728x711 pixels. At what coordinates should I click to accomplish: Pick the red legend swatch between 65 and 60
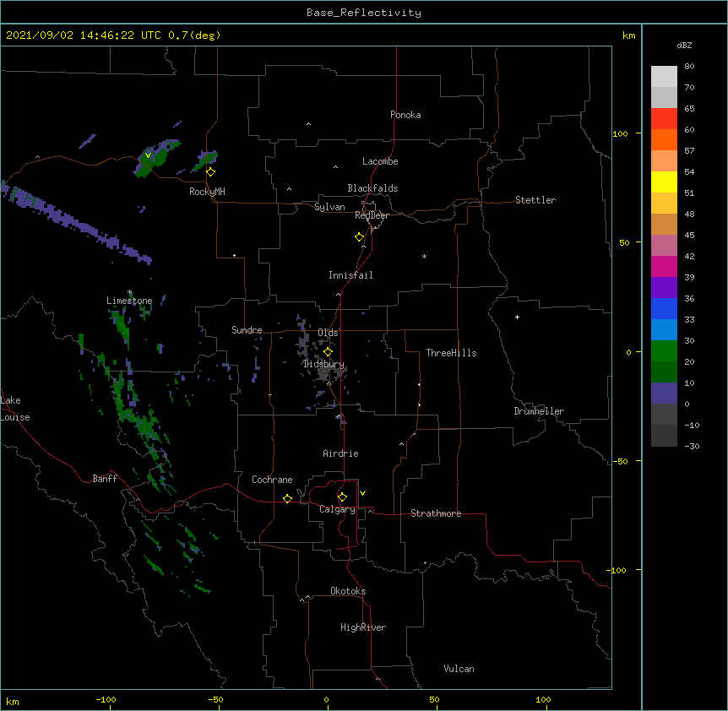coord(664,118)
